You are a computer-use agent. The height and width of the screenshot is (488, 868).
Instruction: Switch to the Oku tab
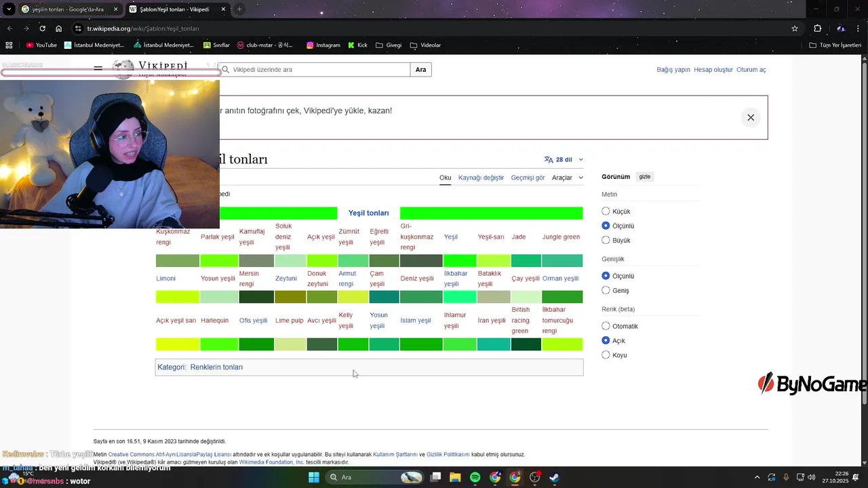[445, 178]
